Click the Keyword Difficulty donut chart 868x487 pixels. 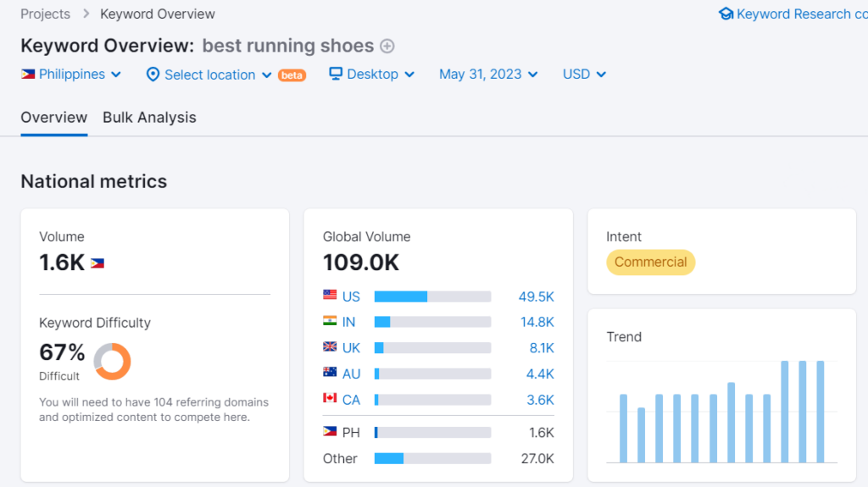[112, 361]
